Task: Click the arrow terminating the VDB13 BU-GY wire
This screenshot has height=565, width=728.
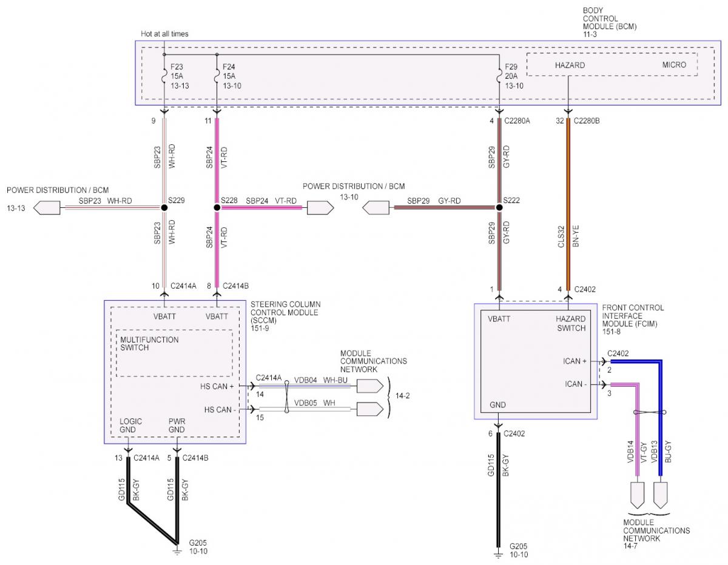Action: tap(661, 495)
